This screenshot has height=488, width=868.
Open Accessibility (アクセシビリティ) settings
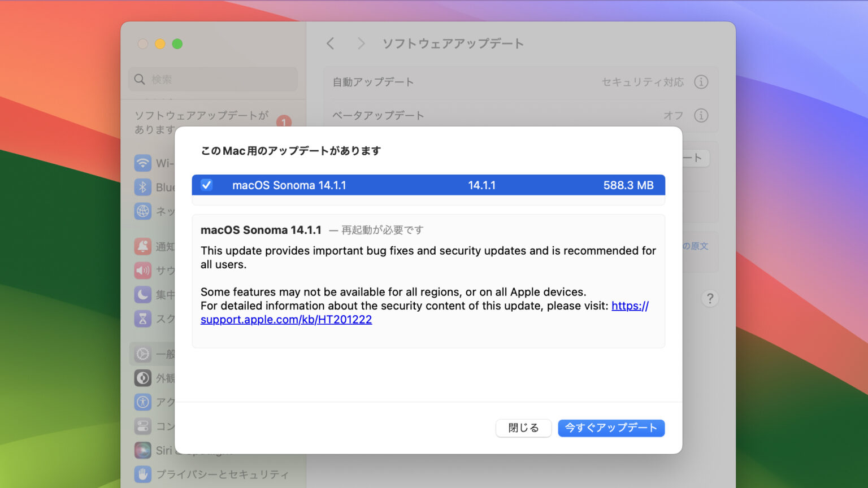click(x=143, y=402)
